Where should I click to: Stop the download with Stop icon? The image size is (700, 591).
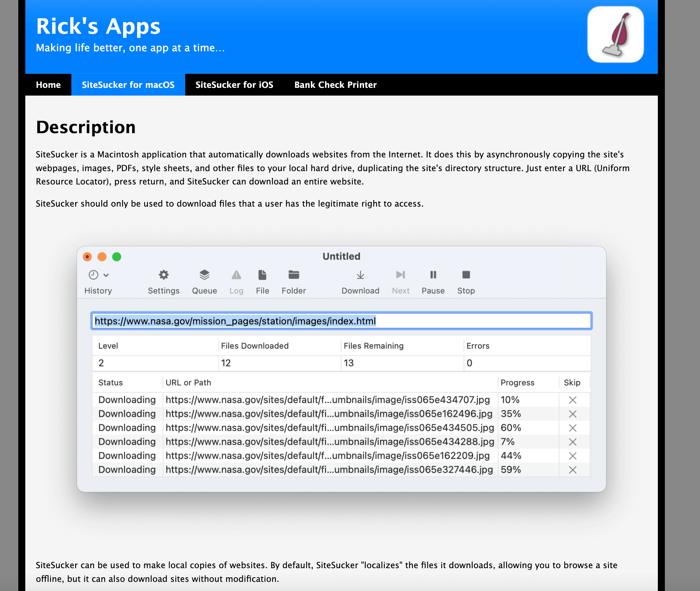(466, 275)
